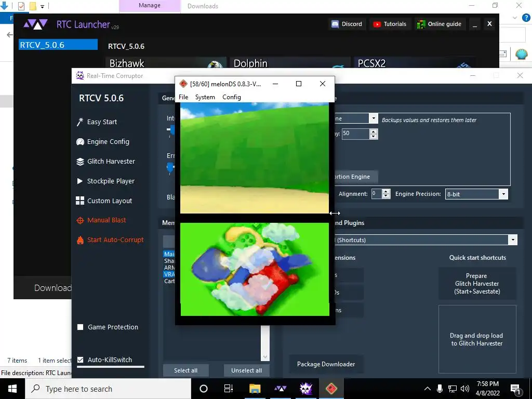The image size is (532, 399).
Task: Click the Start Auto-Corrupt flame icon
Action: click(80, 240)
